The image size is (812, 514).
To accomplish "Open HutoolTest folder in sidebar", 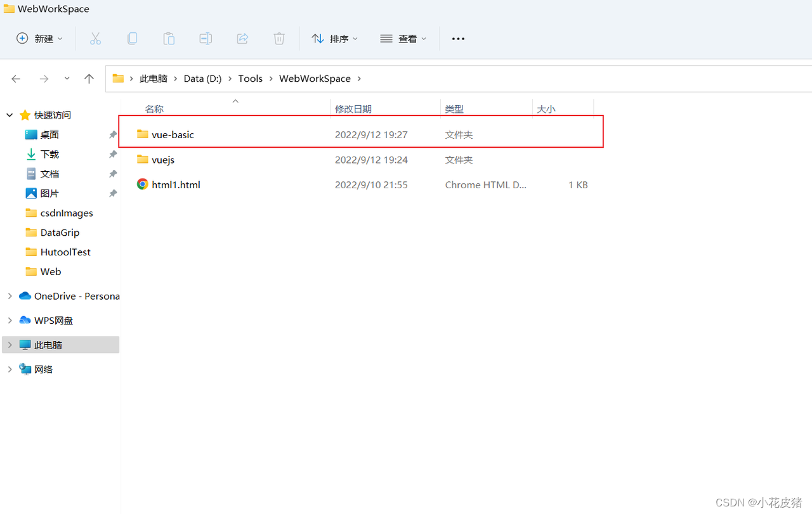I will point(65,252).
